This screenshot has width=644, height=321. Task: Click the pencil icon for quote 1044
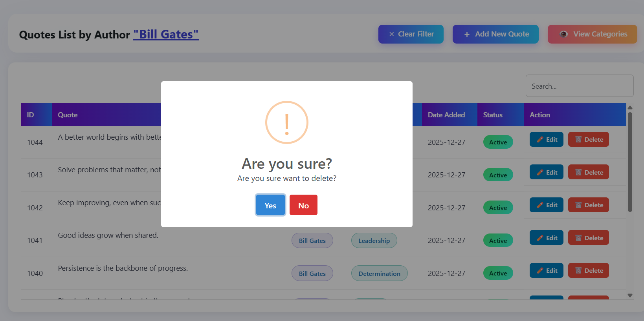[x=540, y=140]
